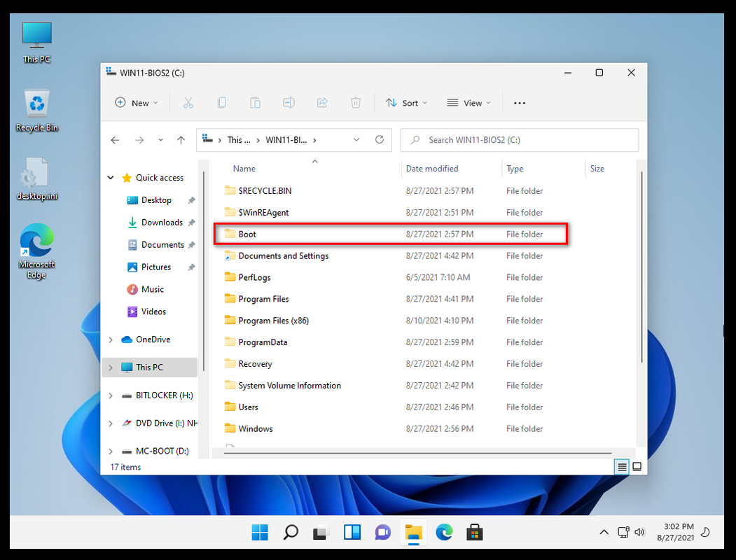This screenshot has height=560, width=736.
Task: Launch Microsoft Store from taskbar
Action: (475, 532)
